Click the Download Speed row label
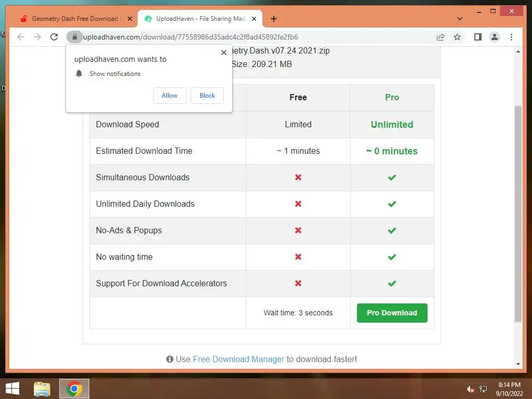 click(128, 125)
